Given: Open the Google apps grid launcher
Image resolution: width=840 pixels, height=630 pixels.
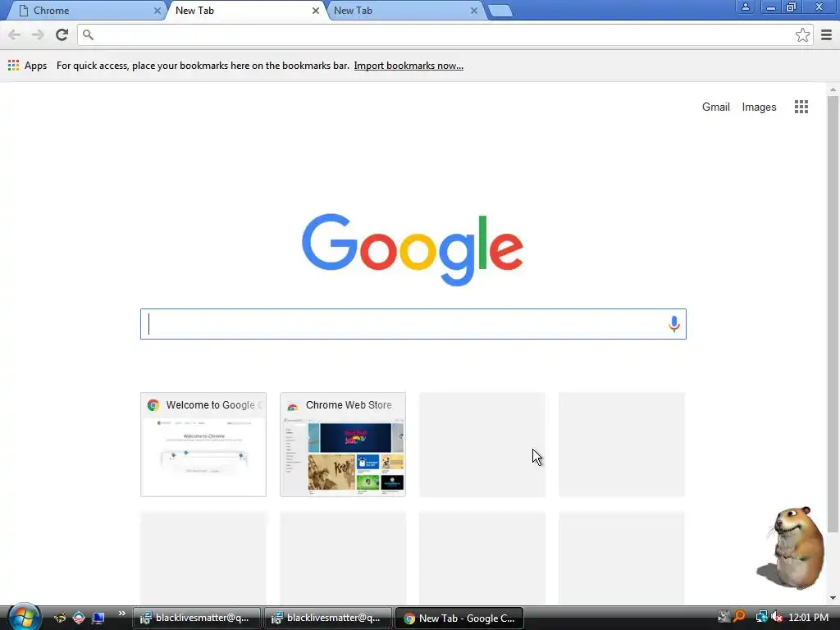Looking at the screenshot, I should pyautogui.click(x=801, y=107).
